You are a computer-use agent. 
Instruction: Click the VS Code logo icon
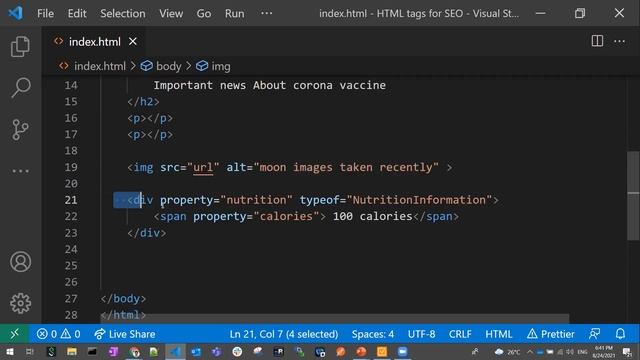pos(16,13)
